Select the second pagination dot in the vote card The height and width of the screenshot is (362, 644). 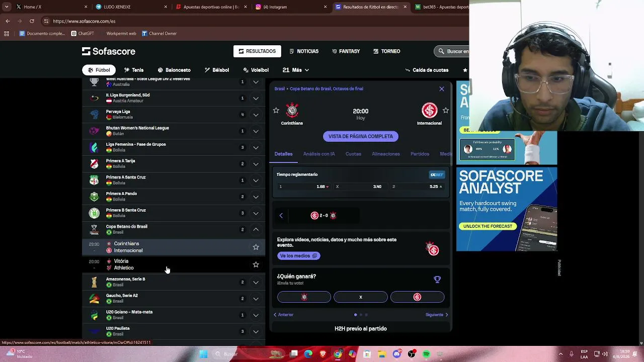click(x=361, y=315)
